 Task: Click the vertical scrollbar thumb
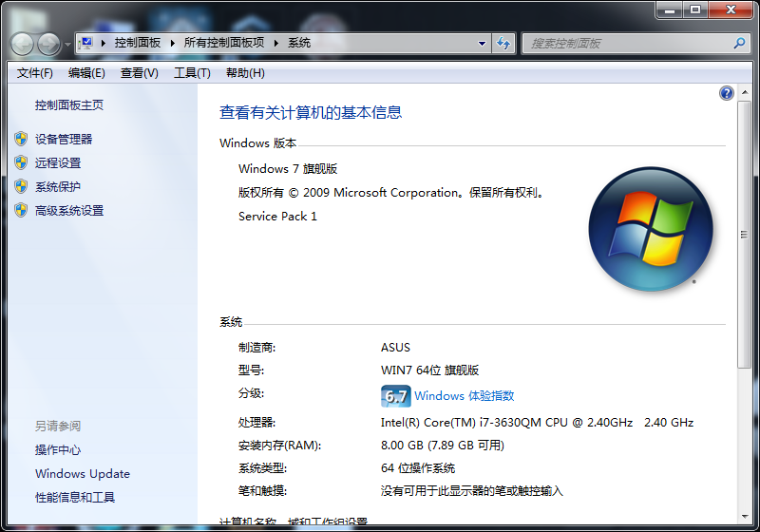(x=745, y=235)
